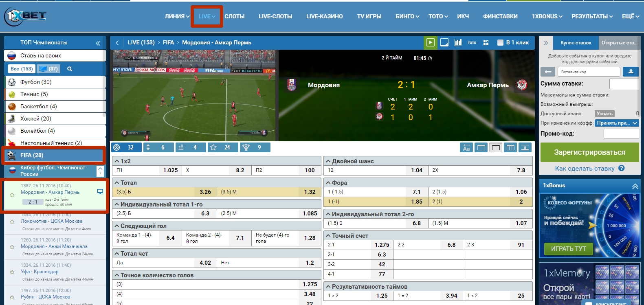Select Футбол (30) in sports list
This screenshot has height=305, width=644.
(55, 82)
